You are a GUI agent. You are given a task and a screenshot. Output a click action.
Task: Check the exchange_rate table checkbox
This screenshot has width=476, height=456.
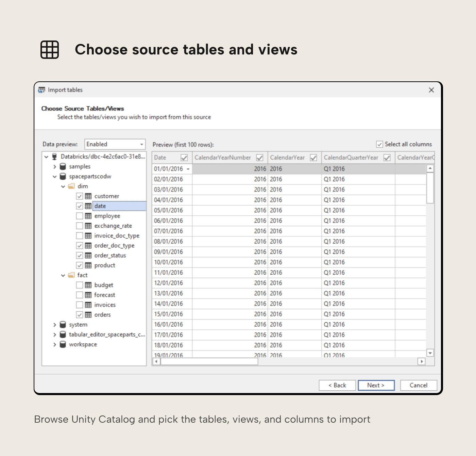tap(80, 226)
